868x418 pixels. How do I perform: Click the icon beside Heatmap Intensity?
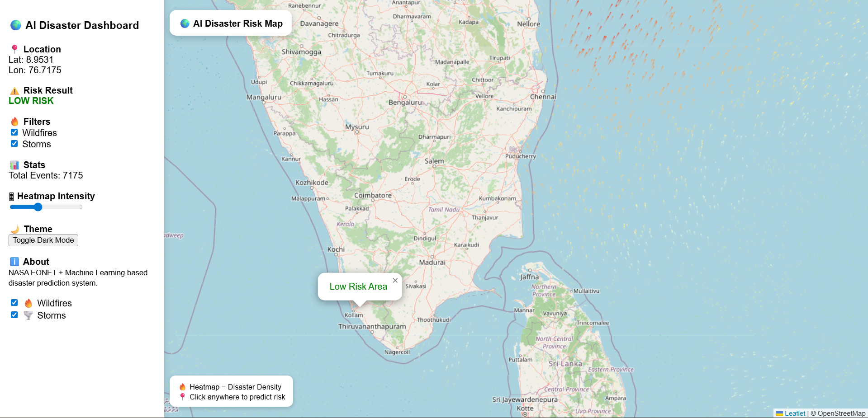(x=12, y=196)
